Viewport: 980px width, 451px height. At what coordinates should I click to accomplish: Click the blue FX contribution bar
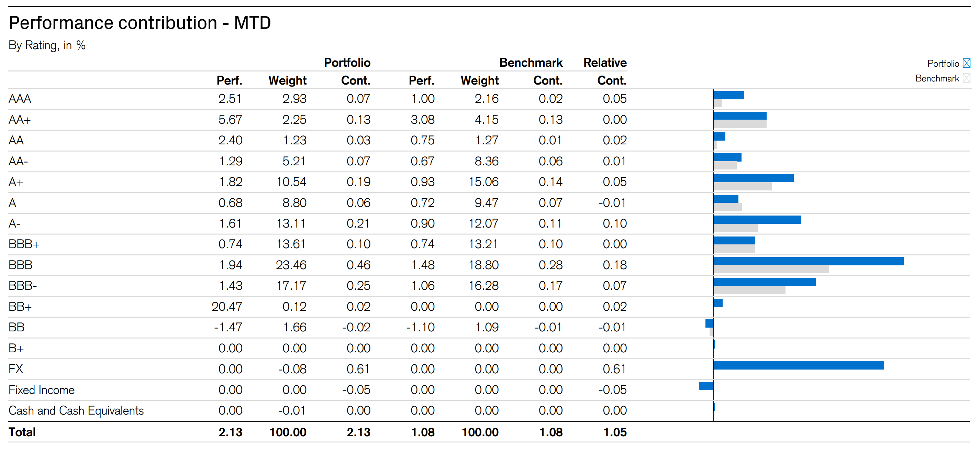798,365
